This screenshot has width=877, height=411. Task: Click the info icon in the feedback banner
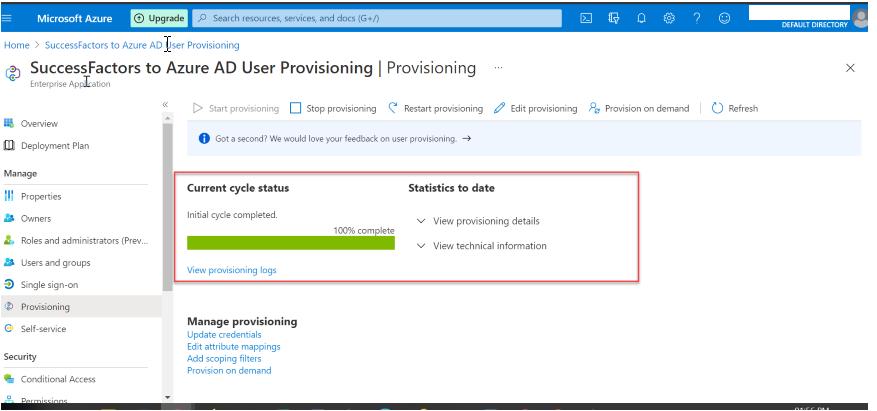coord(204,139)
